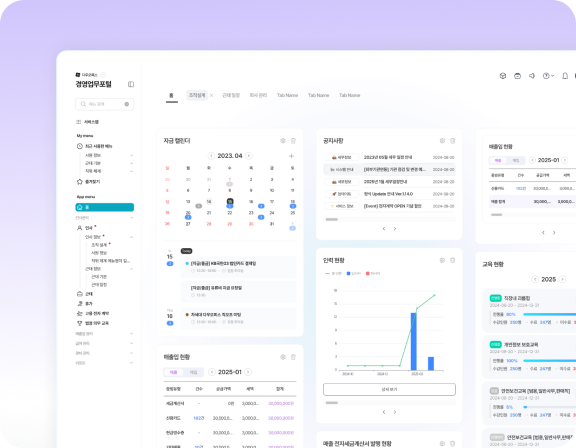
Task: Toggle 매입 segment in bottom 매출입 현황 widget
Action: click(193, 372)
